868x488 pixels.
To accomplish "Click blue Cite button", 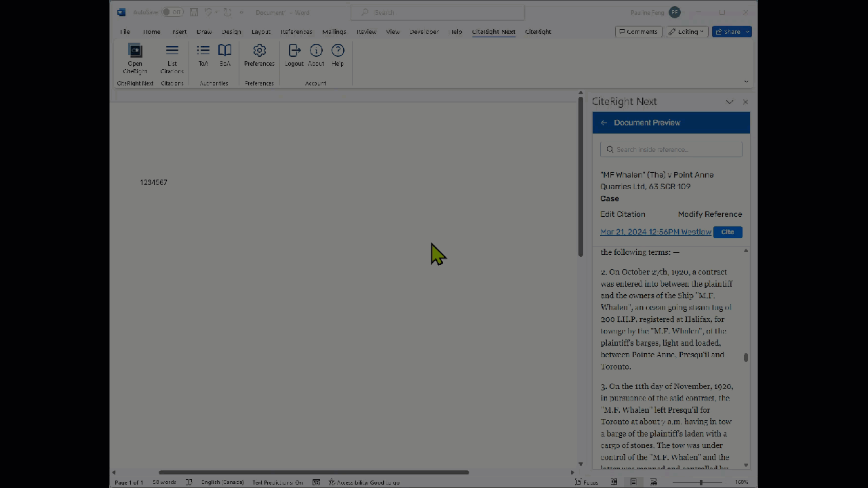I will point(728,232).
